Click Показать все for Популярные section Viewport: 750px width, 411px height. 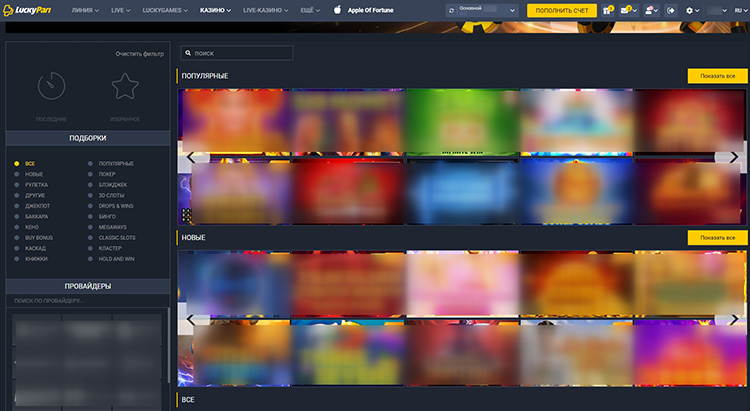click(717, 76)
